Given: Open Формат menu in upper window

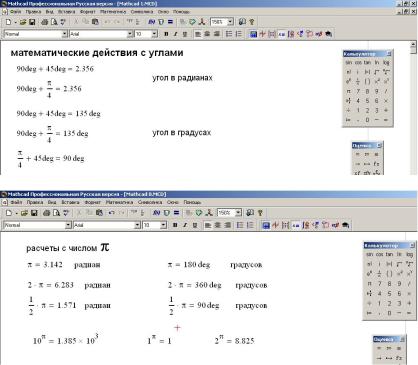Looking at the screenshot, I should [88, 12].
